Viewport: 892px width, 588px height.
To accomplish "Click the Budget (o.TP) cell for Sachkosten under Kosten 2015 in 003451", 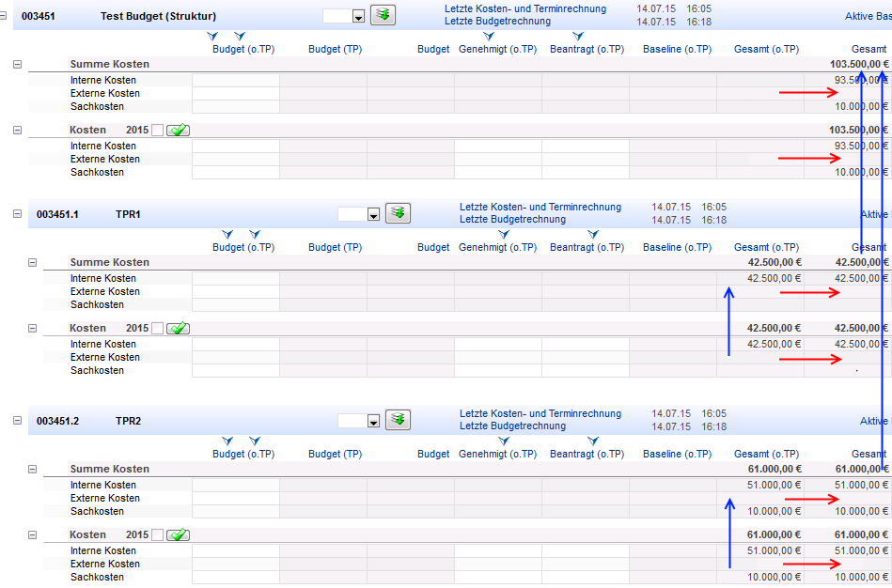I will 236,172.
